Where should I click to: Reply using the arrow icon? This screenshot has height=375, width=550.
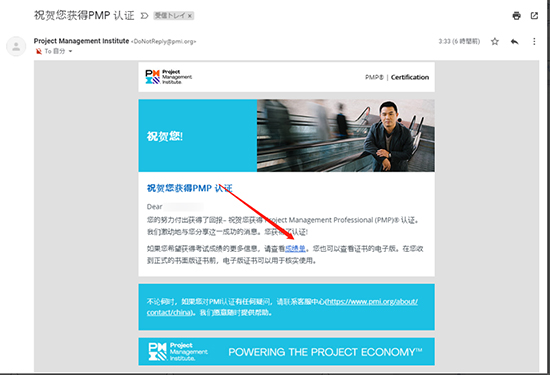pos(515,42)
